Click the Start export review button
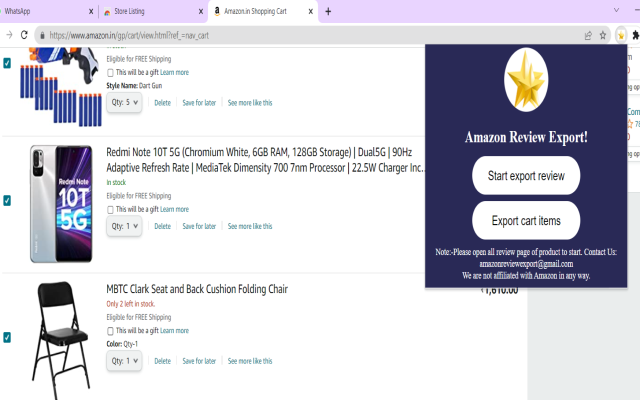This screenshot has width=640, height=400. [x=526, y=176]
